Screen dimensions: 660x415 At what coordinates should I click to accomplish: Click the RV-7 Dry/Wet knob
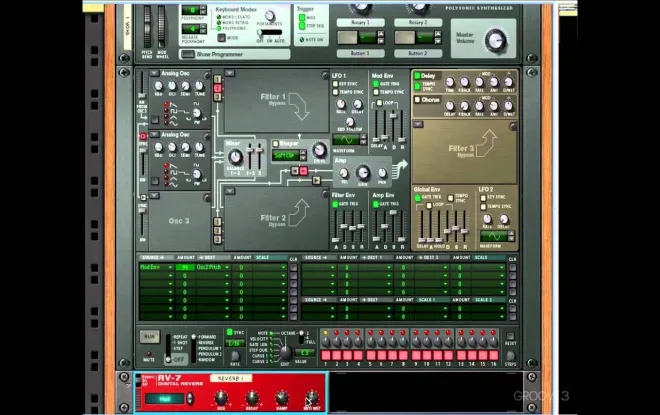pyautogui.click(x=312, y=397)
